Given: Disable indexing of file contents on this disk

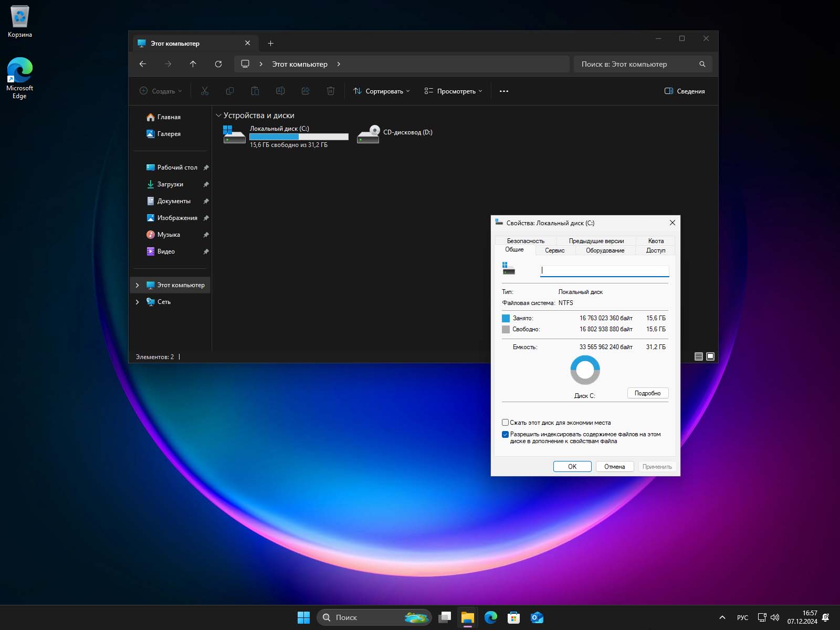Looking at the screenshot, I should point(505,434).
